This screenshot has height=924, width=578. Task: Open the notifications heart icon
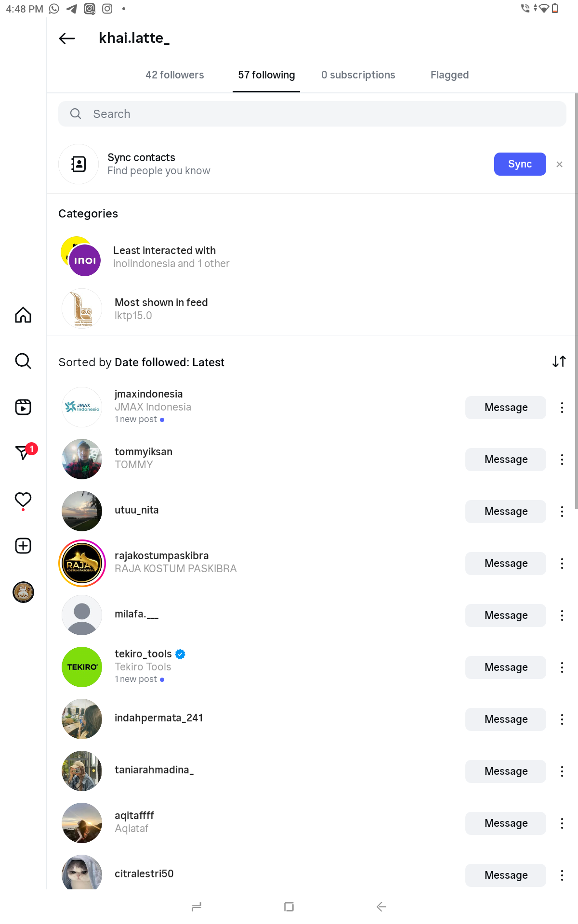23,500
